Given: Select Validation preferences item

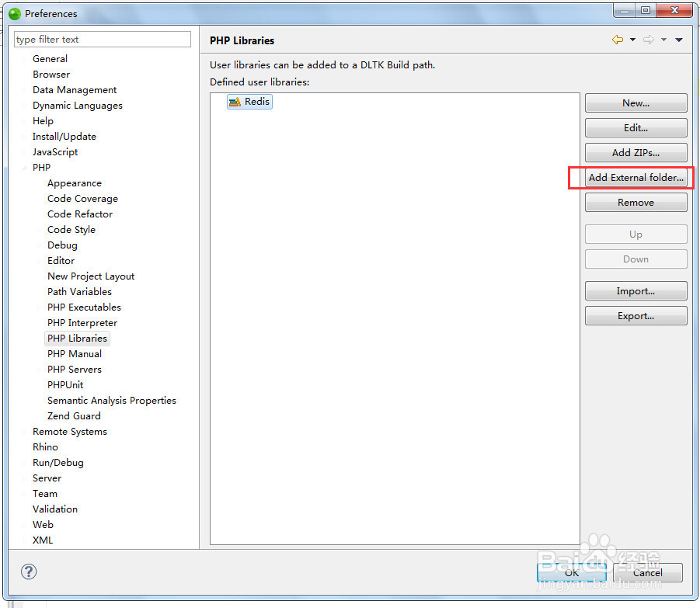Looking at the screenshot, I should click(x=55, y=509).
